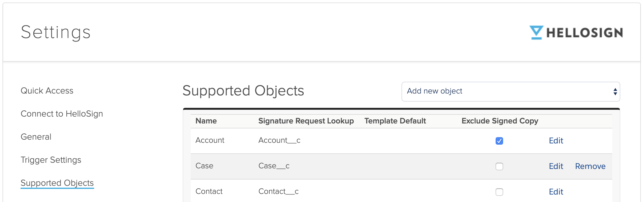
Task: Click the Exclude Signed Copy column header
Action: pyautogui.click(x=500, y=121)
